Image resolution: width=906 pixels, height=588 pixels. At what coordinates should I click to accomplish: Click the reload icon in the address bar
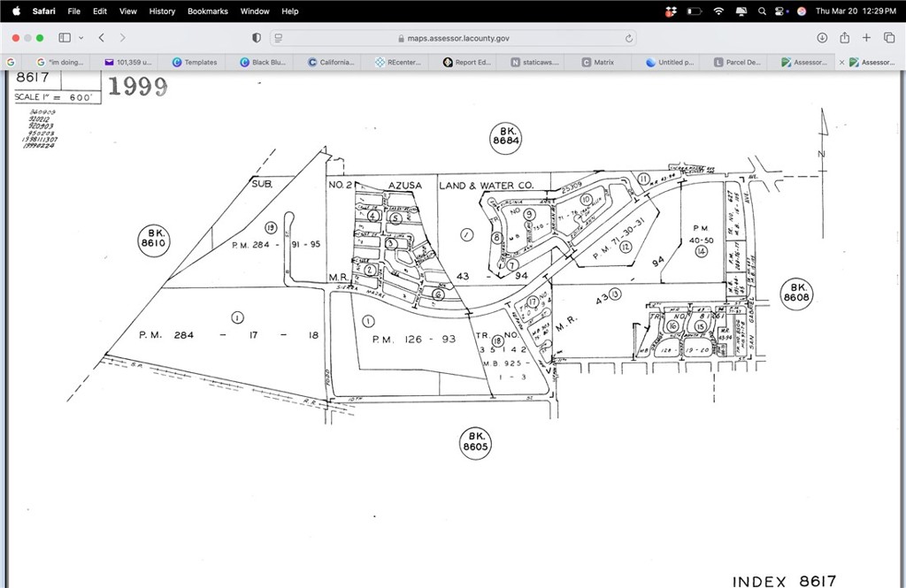pos(627,38)
